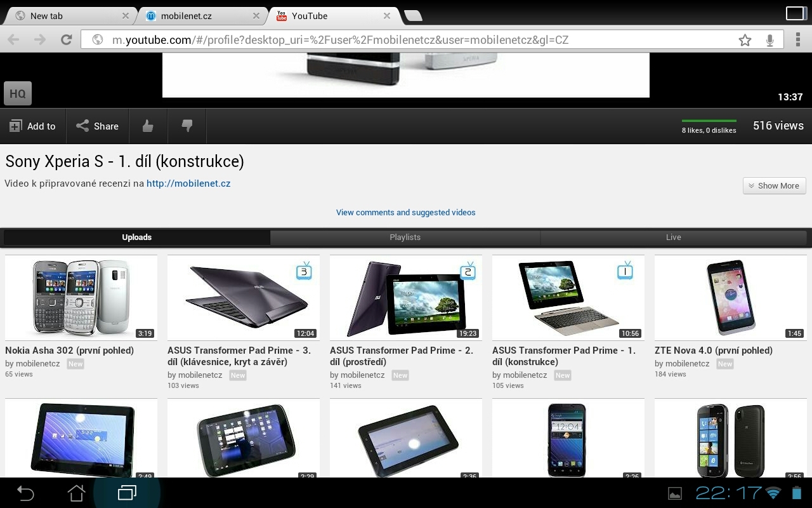This screenshot has height=508, width=812.
Task: Bookmark the page using the star icon
Action: [x=745, y=39]
